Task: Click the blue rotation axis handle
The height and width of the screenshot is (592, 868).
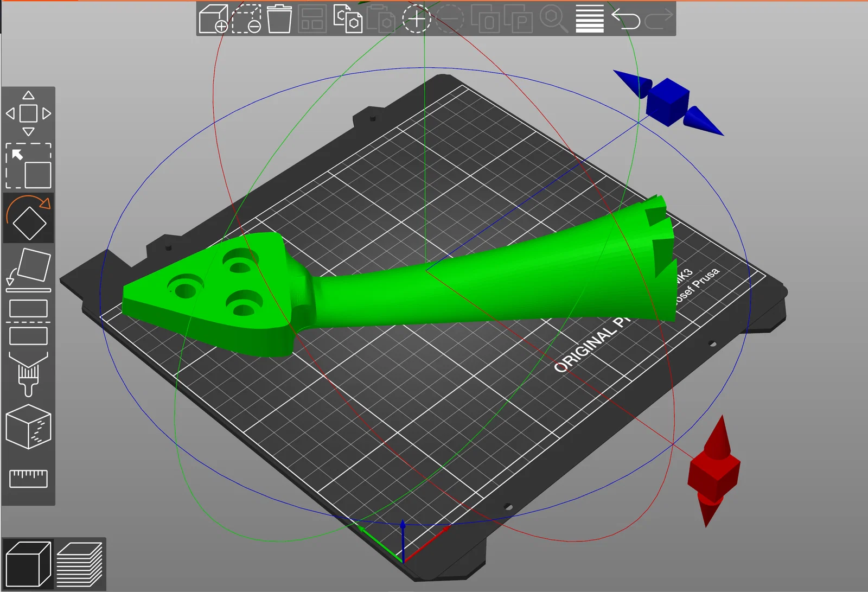Action: tap(668, 103)
